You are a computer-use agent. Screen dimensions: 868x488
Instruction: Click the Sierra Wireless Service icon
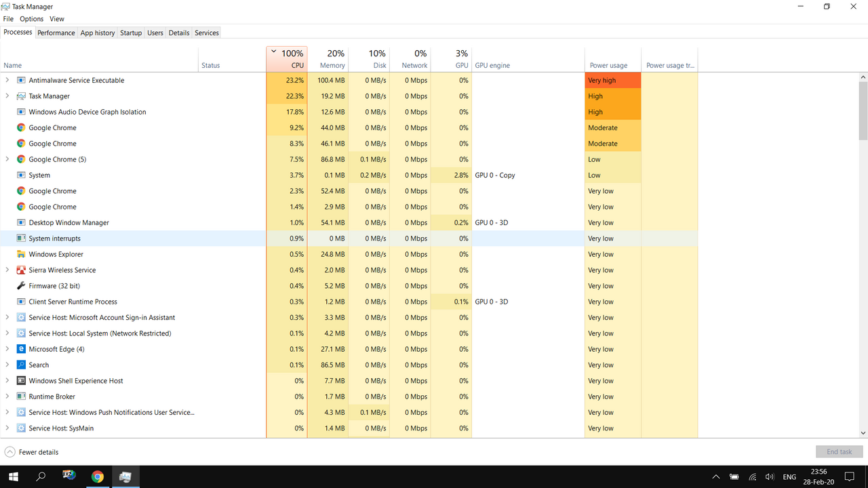click(21, 270)
